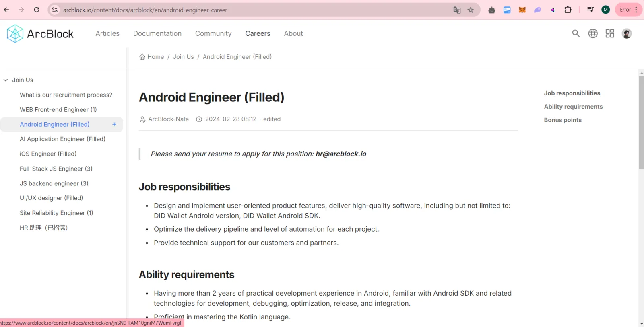The width and height of the screenshot is (644, 327).
Task: Open iOS Engineer (Filled)
Action: (x=48, y=154)
